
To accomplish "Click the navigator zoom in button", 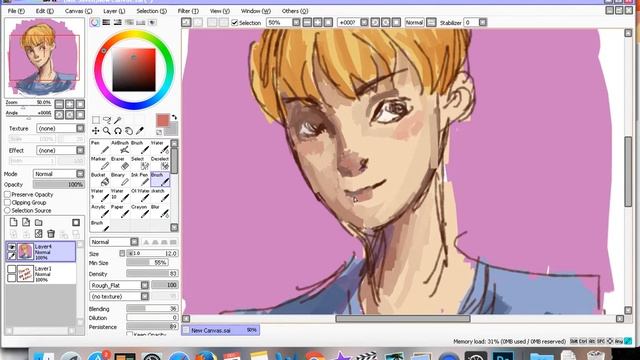I will click(70, 104).
